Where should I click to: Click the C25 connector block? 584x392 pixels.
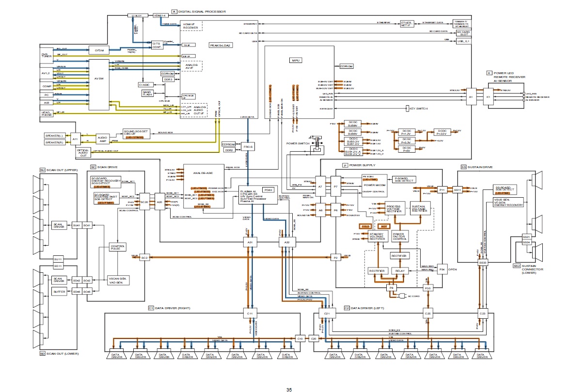pos(427,314)
